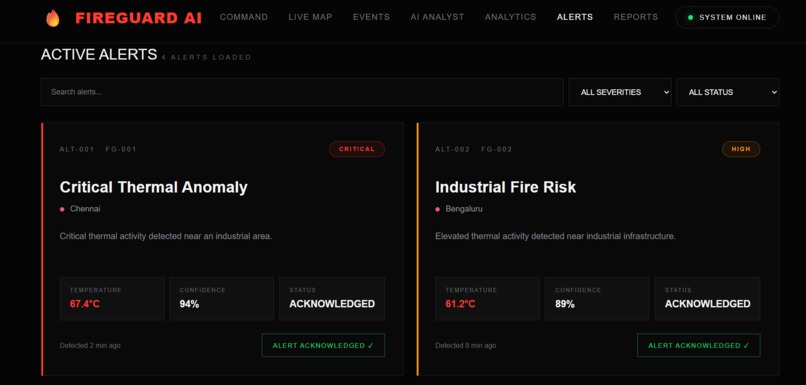Click the ALT-002 · FG-002 identifier
The height and width of the screenshot is (385, 806).
[x=473, y=149]
